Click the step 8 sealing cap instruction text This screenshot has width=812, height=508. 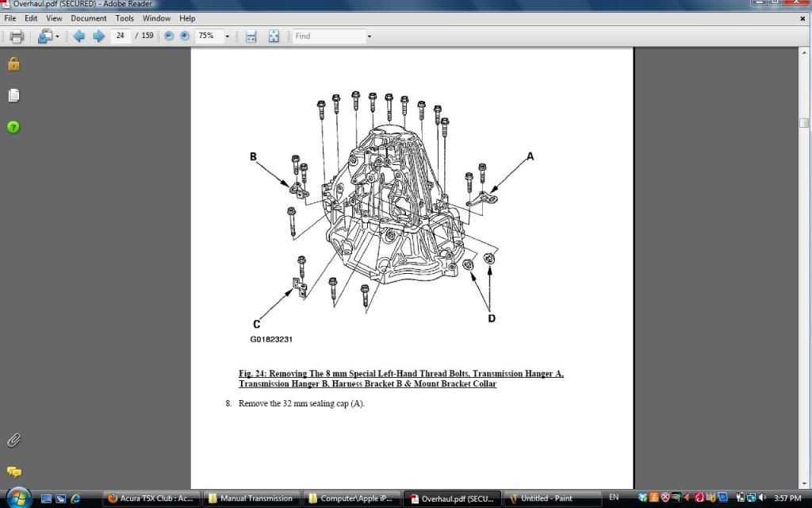pos(301,403)
